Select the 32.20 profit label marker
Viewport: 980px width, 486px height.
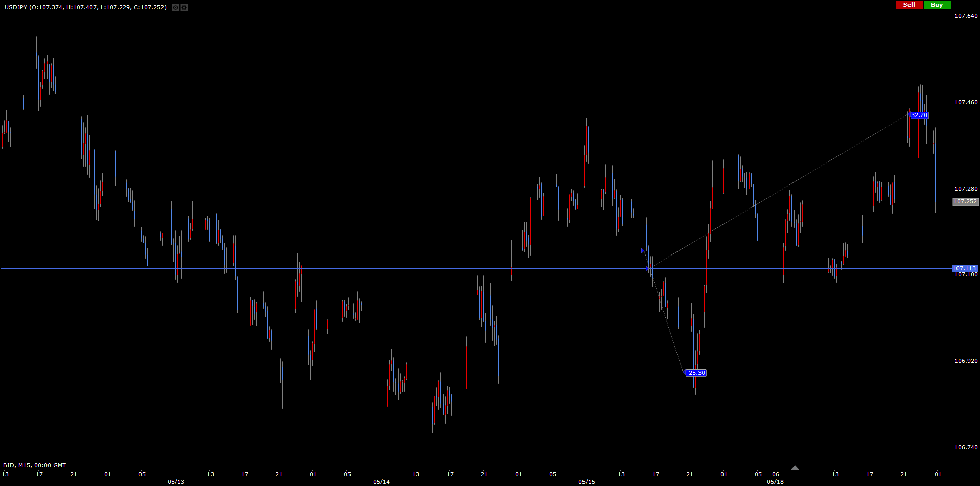(x=919, y=115)
